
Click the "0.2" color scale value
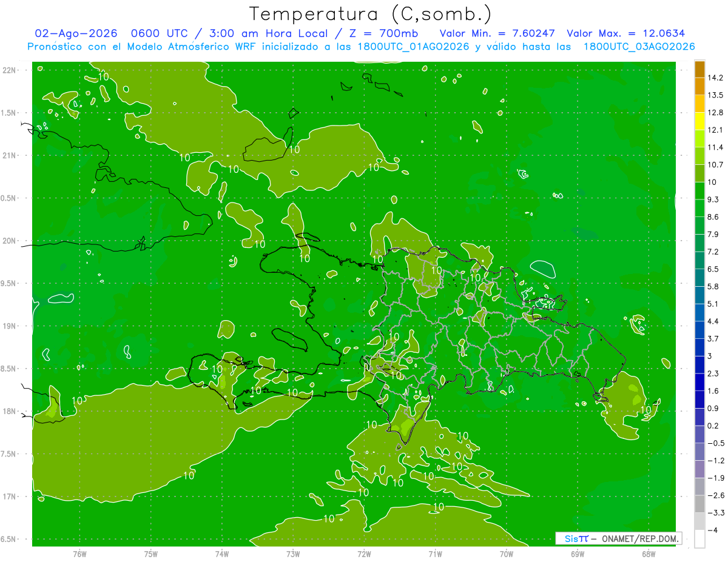tap(713, 426)
